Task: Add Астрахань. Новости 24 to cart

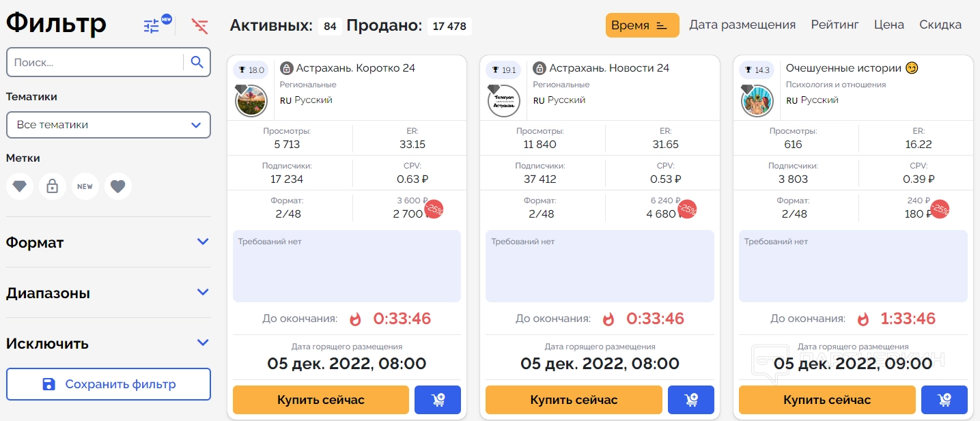Action: (x=690, y=400)
